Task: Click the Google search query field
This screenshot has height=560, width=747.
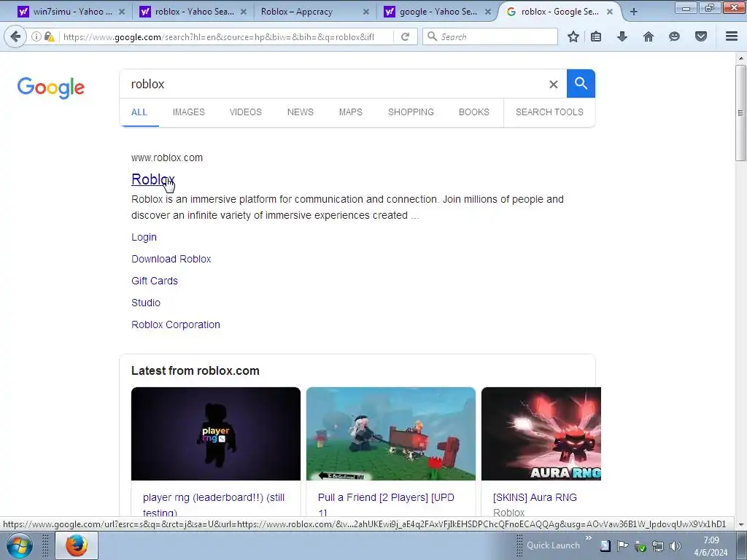Action: pyautogui.click(x=333, y=85)
